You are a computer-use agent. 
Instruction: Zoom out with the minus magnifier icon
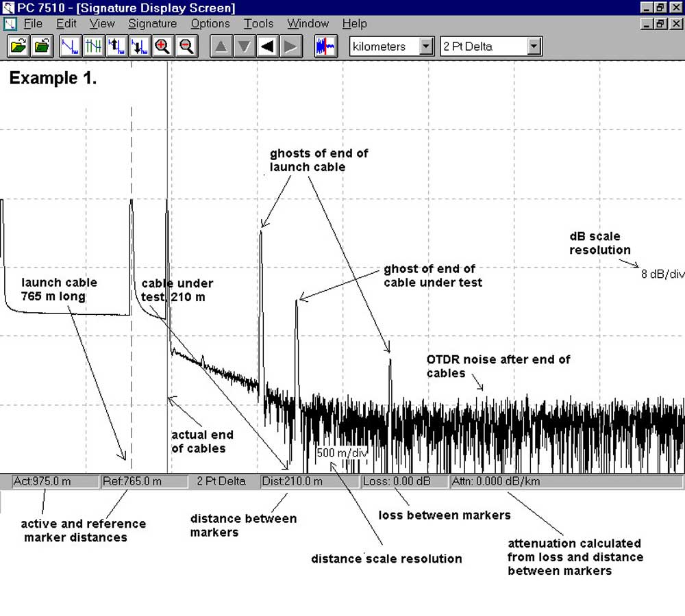point(186,47)
